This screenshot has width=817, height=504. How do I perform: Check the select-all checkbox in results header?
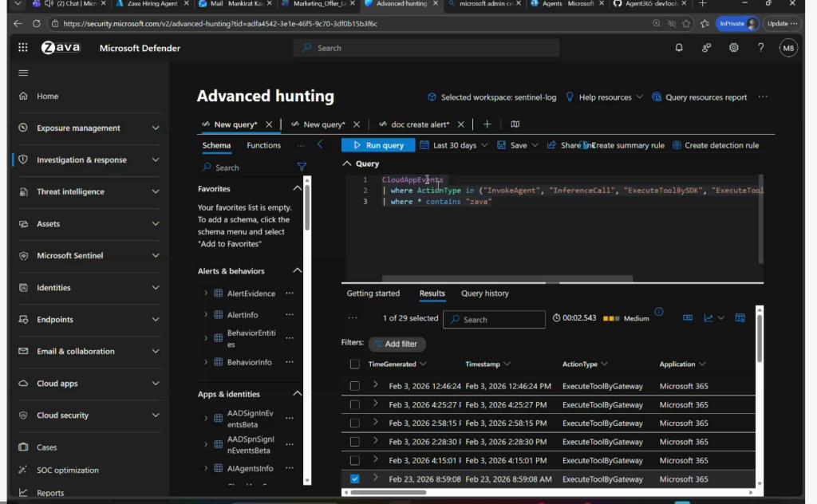(x=355, y=364)
